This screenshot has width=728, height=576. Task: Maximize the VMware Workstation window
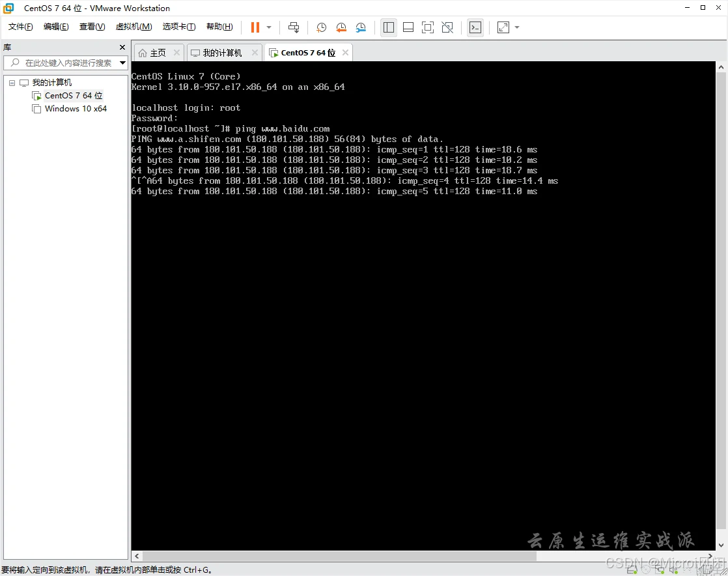703,8
